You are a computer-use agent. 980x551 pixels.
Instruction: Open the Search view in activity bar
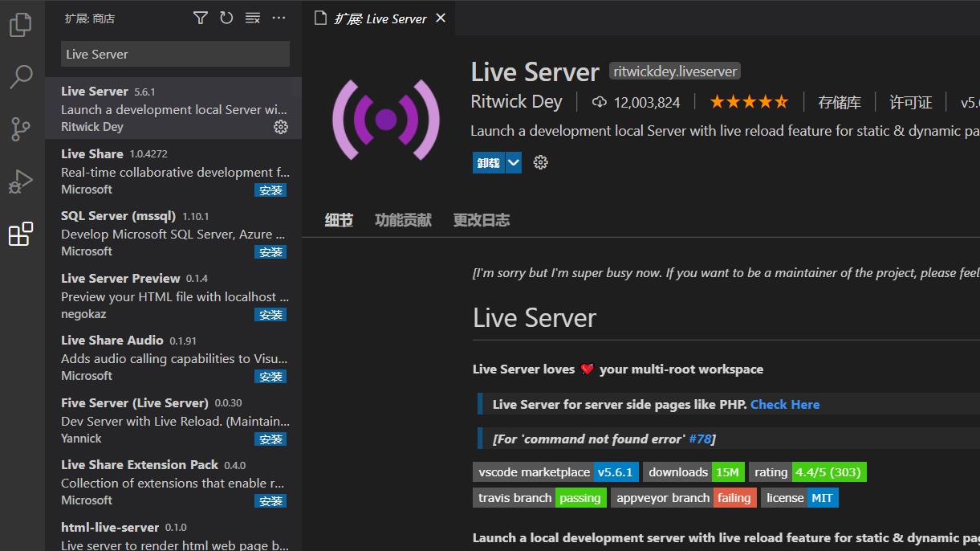[x=21, y=77]
